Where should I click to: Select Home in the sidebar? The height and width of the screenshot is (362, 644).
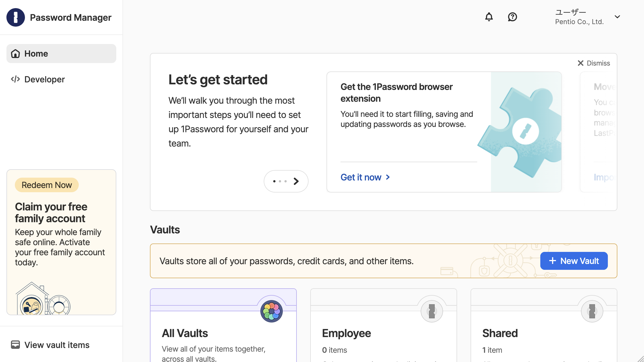61,54
